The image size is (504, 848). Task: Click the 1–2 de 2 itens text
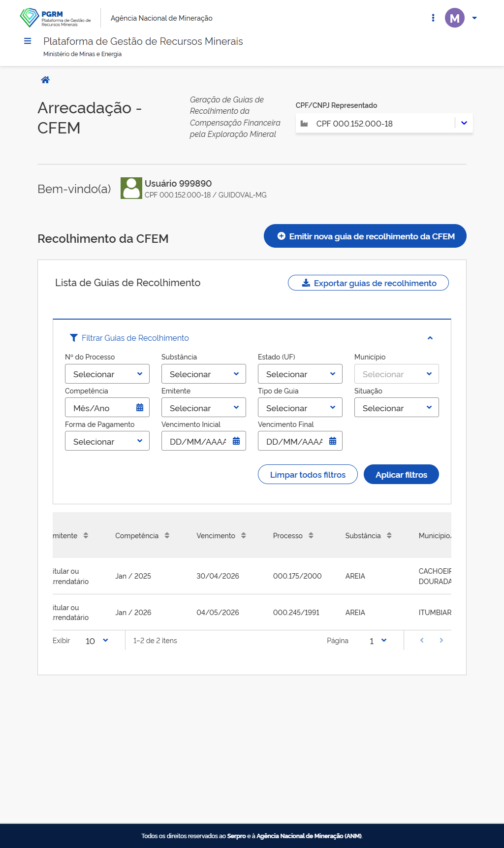click(155, 641)
